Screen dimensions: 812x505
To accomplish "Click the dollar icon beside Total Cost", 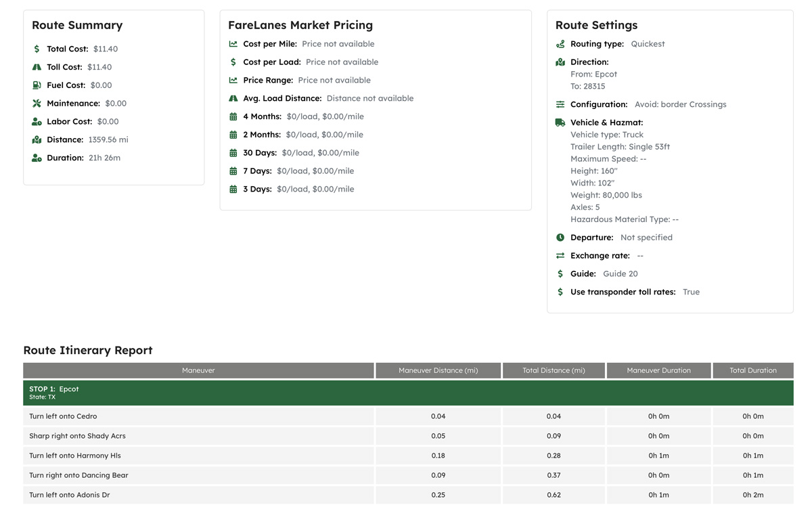I will point(37,49).
